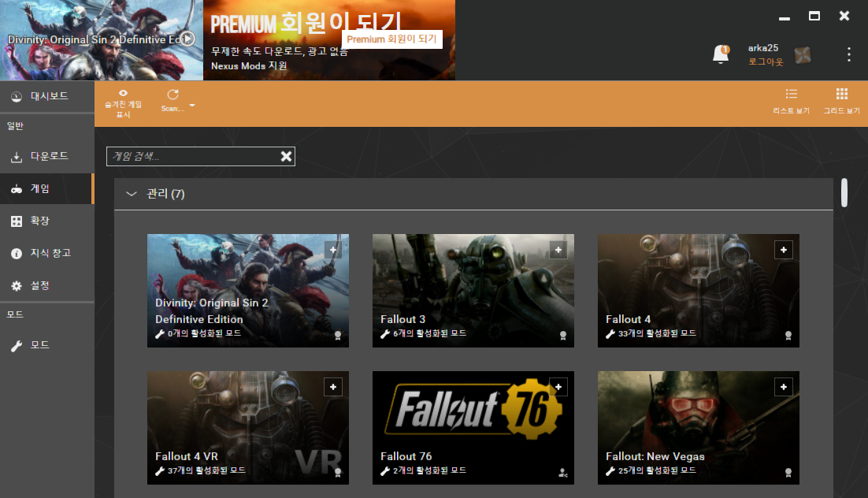Click badge icon on Fallout New Vegas card
868x498 pixels.
pos(788,473)
